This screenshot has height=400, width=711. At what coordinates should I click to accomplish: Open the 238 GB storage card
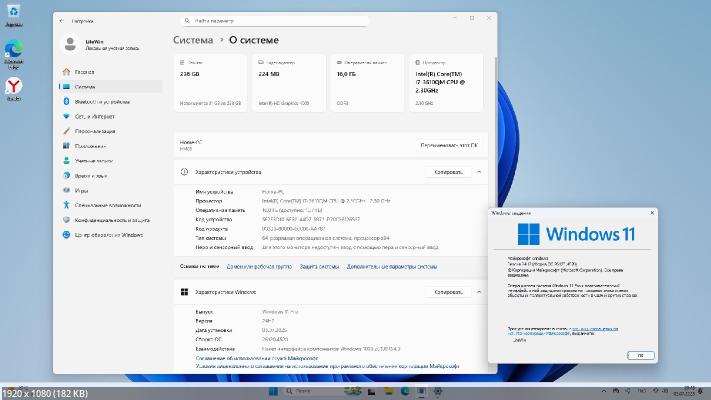pyautogui.click(x=210, y=83)
